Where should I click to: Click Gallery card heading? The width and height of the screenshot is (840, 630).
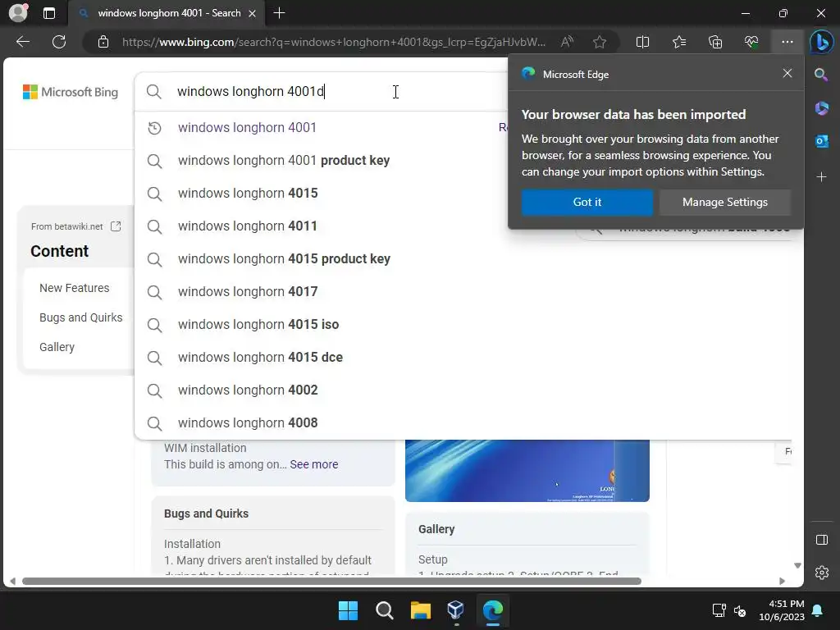(436, 529)
